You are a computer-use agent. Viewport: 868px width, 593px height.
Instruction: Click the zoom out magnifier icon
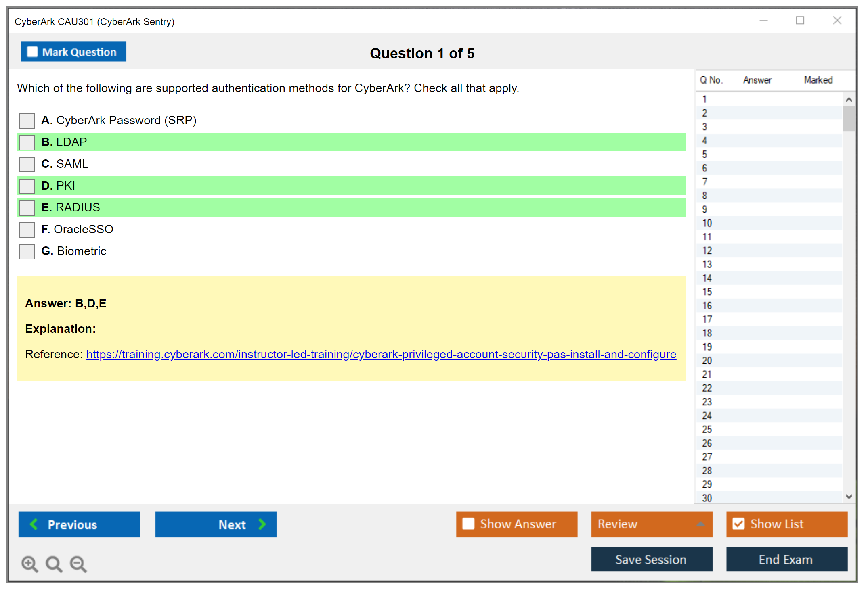[78, 564]
